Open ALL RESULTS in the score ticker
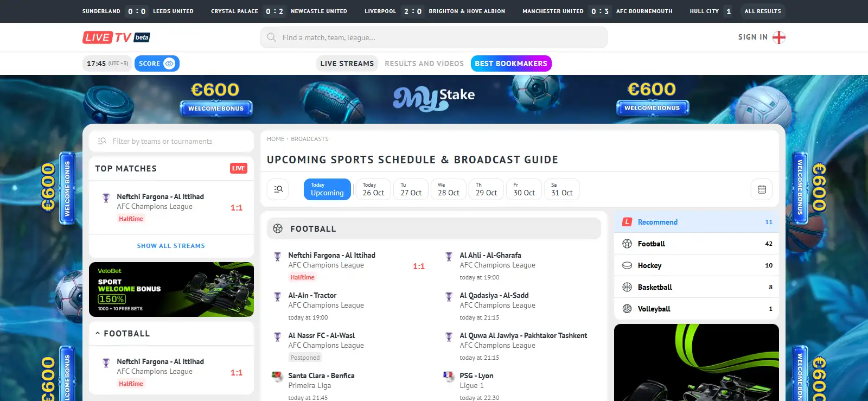868x401 pixels. coord(763,11)
